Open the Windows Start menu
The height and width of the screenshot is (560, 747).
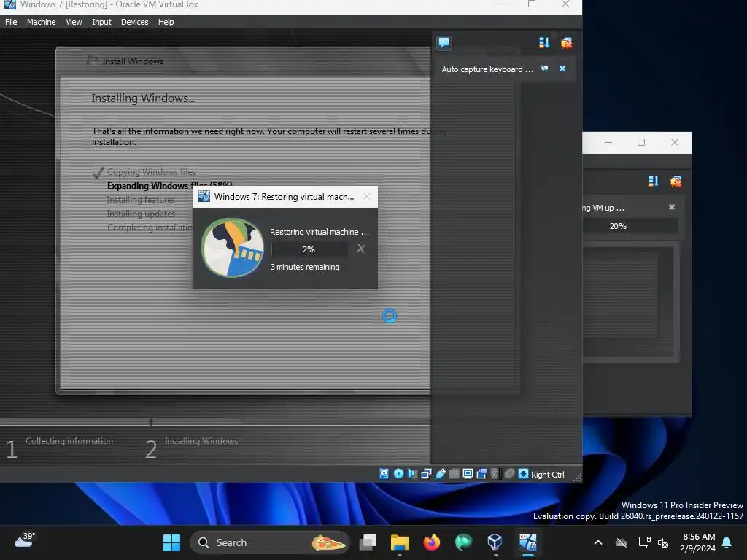(x=171, y=542)
